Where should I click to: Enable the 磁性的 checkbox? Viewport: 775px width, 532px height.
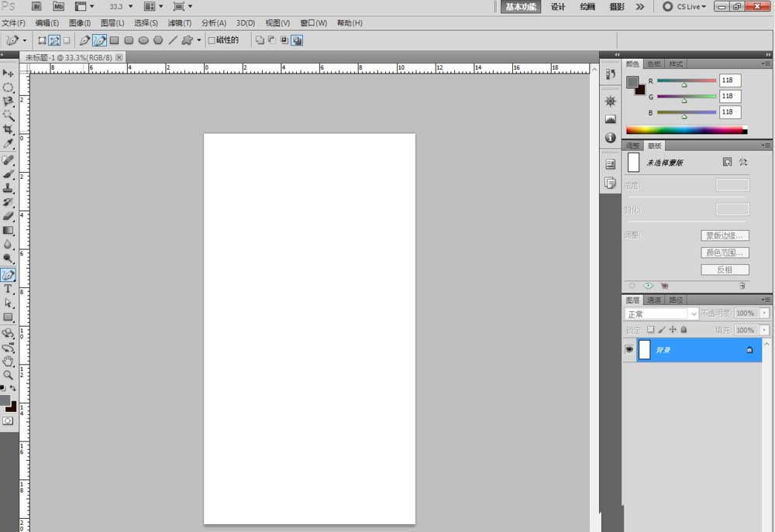pos(212,40)
